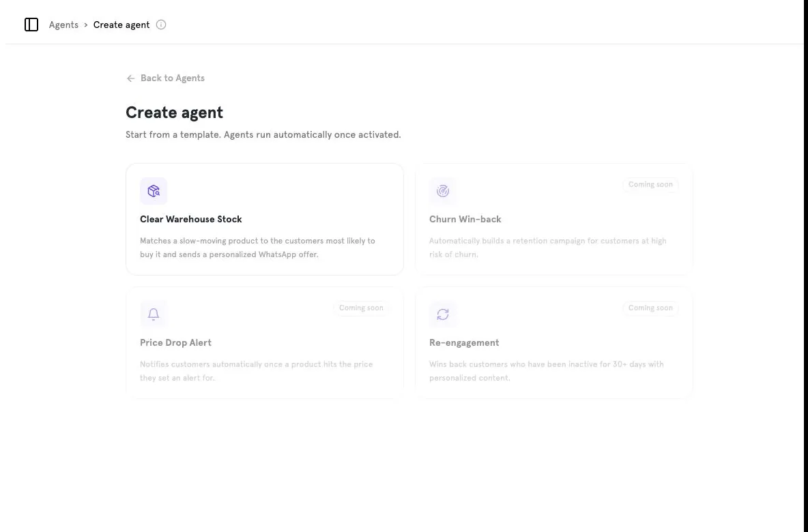808x532 pixels.
Task: Select the Price Drop Alert template title
Action: click(x=175, y=343)
